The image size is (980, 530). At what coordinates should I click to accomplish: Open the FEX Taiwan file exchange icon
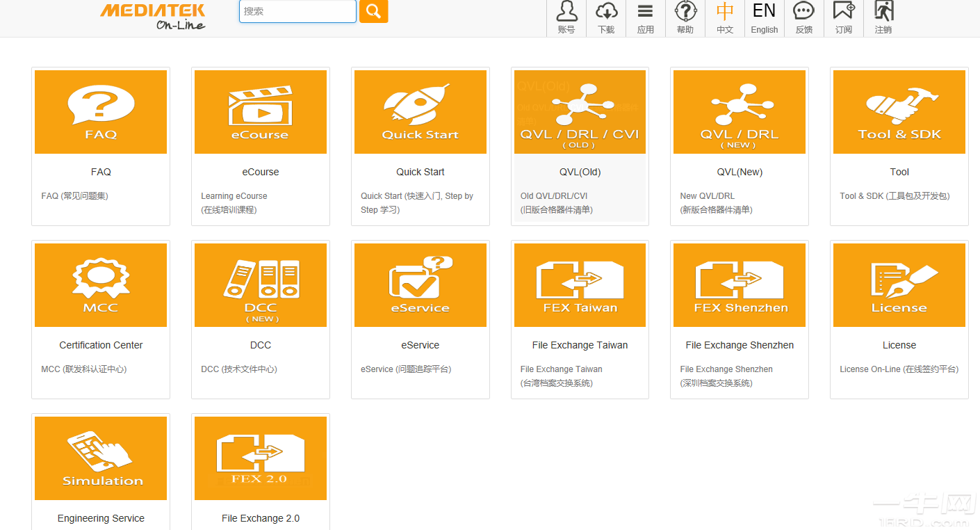coord(580,285)
